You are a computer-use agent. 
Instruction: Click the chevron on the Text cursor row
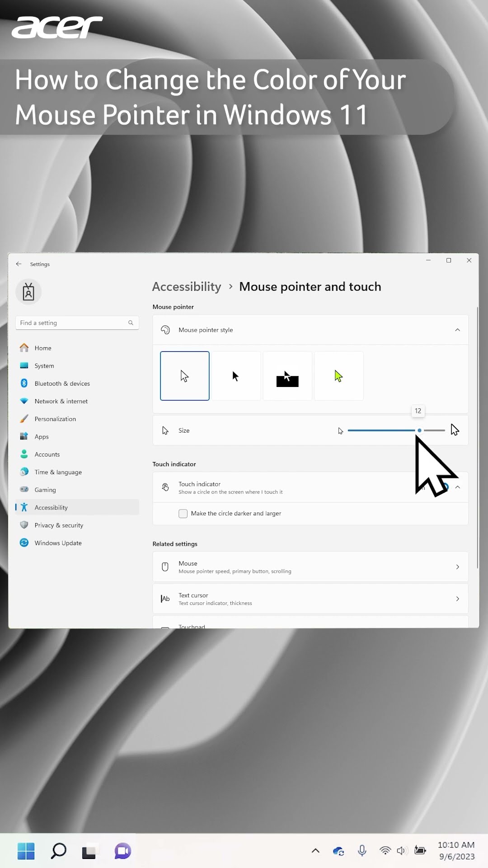(458, 599)
